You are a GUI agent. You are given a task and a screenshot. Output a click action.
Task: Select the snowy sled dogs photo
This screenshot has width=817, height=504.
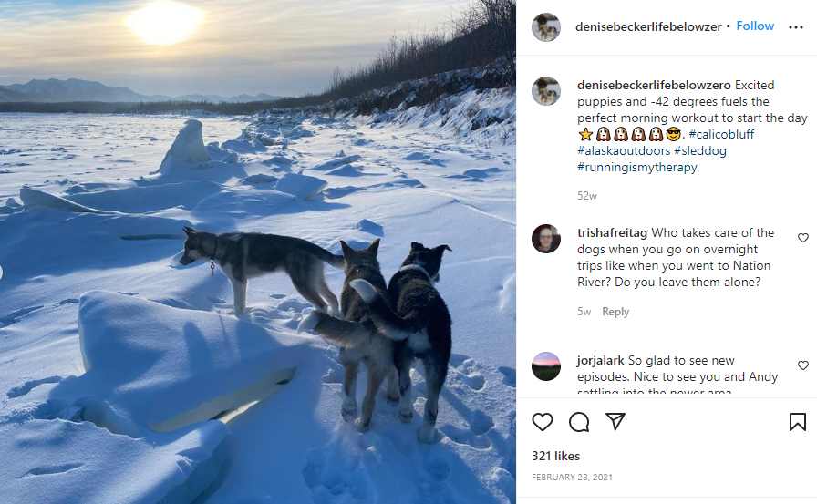[258, 252]
